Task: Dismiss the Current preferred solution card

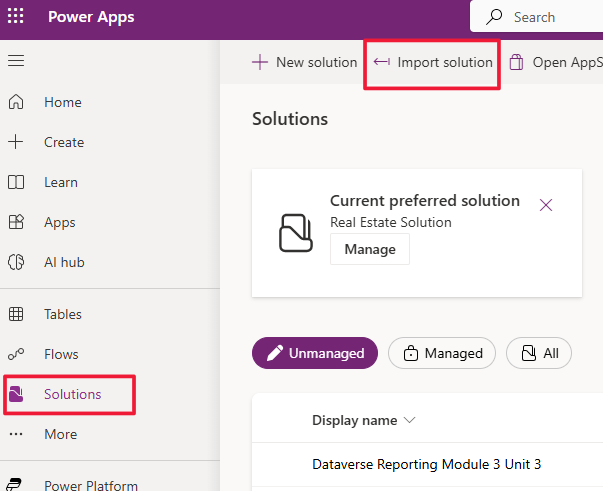Action: pos(546,205)
